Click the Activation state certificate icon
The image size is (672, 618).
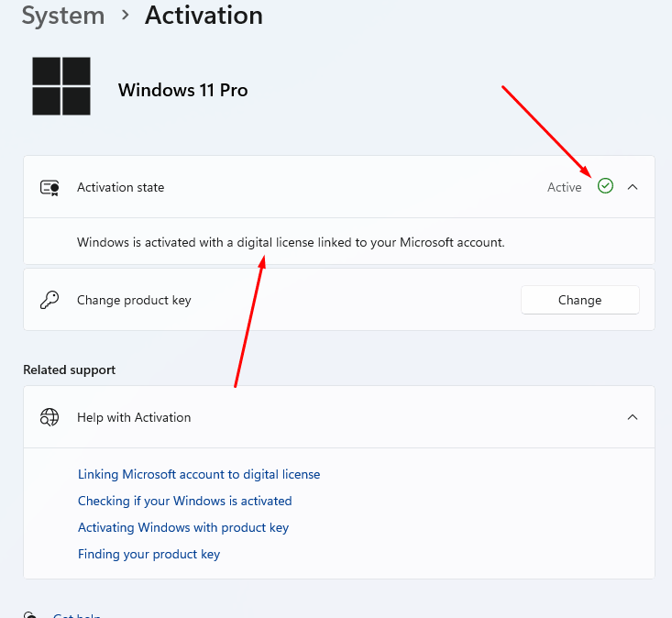click(50, 187)
